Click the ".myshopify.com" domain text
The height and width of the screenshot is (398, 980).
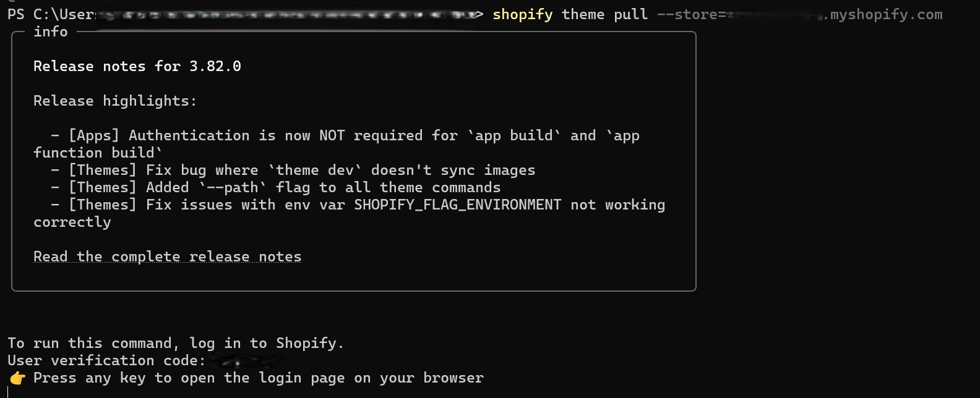(x=882, y=14)
